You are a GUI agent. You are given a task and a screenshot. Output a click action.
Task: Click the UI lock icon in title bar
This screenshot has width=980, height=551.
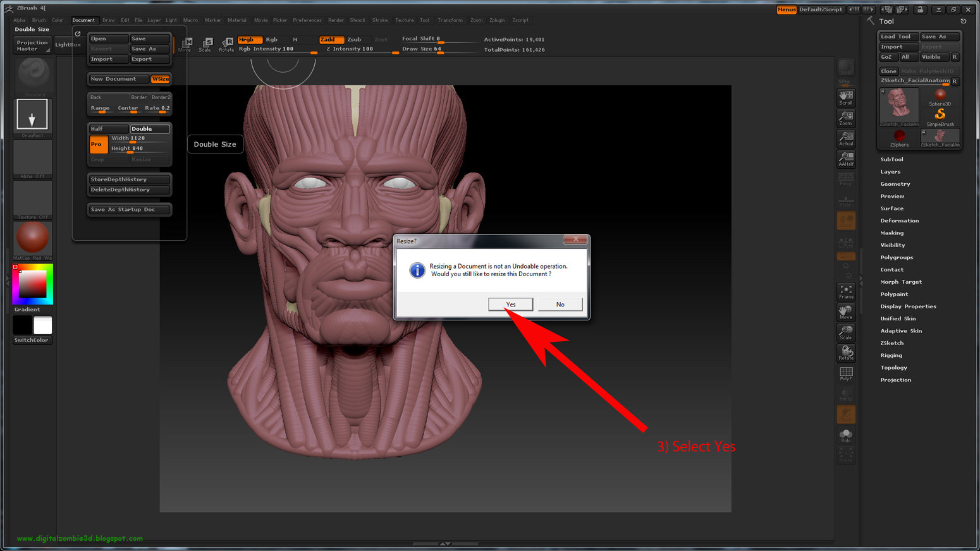click(920, 9)
